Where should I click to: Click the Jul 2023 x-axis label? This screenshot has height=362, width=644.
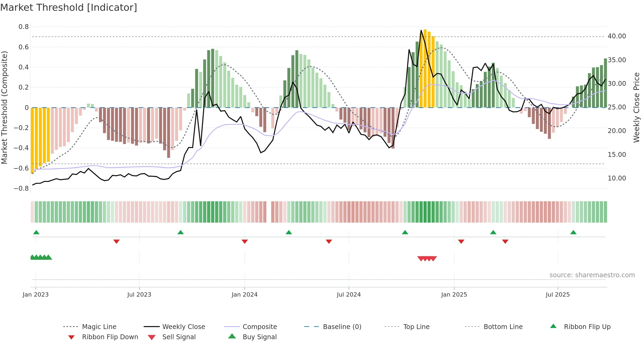pyautogui.click(x=139, y=295)
